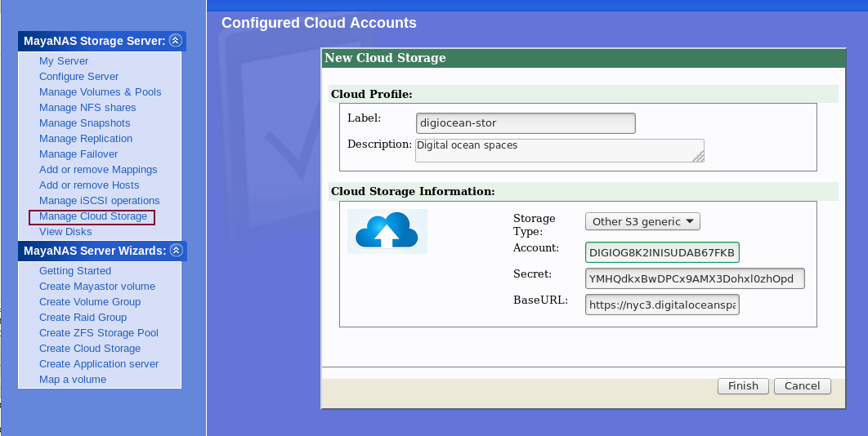Screen dimensions: 868x436
Task: Click the Description text area
Action: point(559,150)
